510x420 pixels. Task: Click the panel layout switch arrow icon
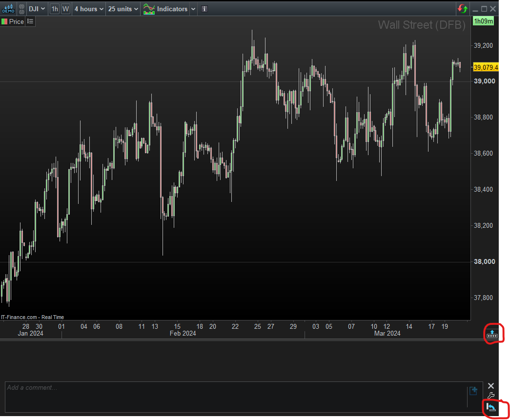click(491, 407)
